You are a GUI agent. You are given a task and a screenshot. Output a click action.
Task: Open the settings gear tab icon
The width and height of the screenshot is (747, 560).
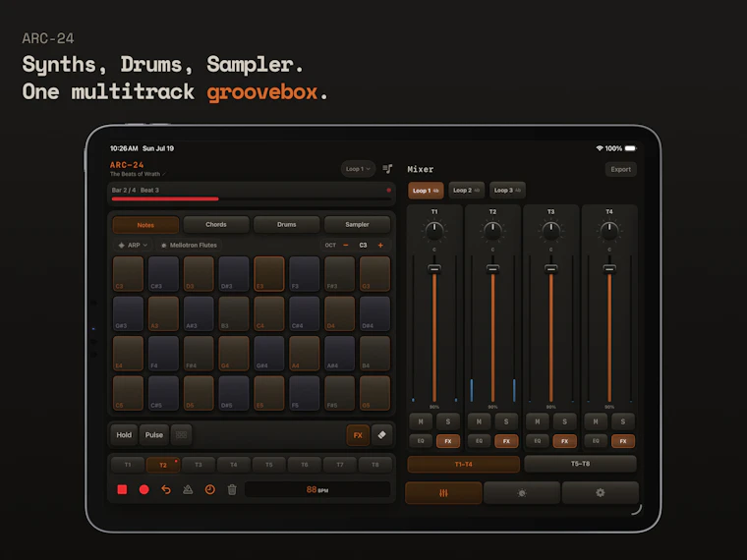click(601, 493)
